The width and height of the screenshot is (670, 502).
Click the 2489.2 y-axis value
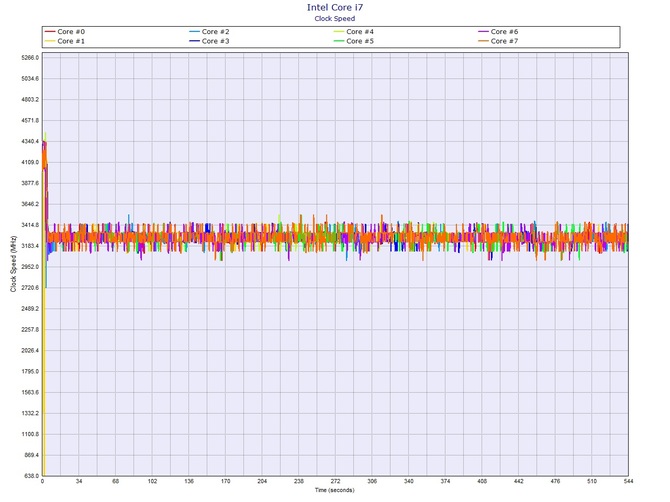(x=30, y=309)
